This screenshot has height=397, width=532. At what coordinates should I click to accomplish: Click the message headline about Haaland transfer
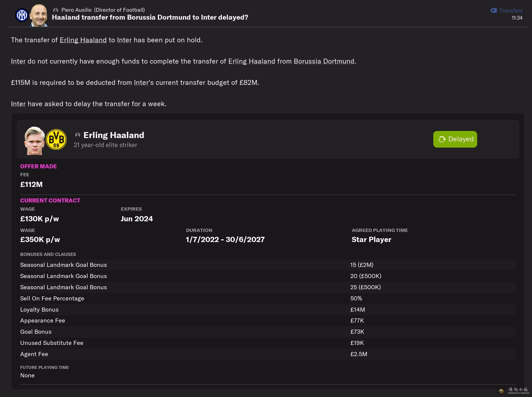coord(150,17)
